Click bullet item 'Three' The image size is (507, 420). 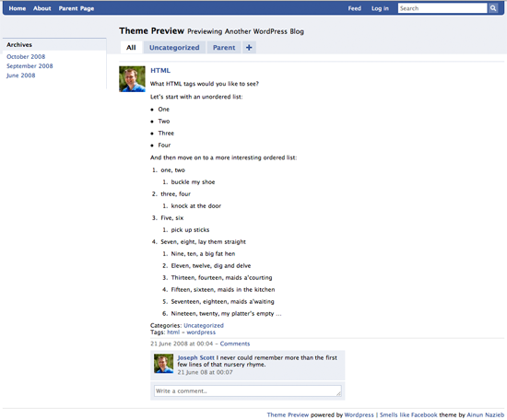coord(166,134)
